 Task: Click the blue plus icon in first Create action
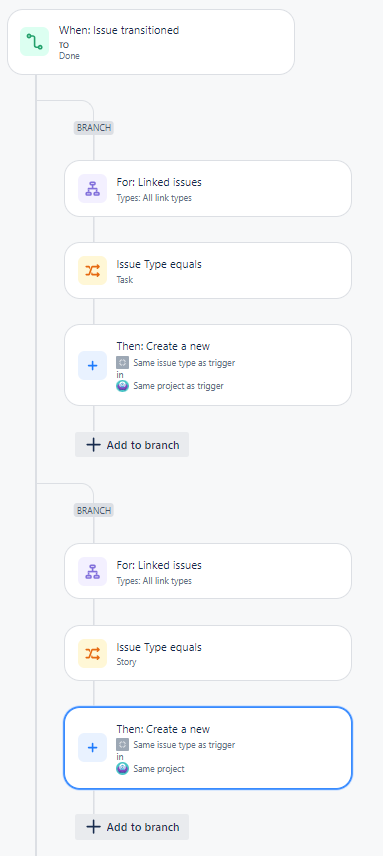tap(92, 365)
